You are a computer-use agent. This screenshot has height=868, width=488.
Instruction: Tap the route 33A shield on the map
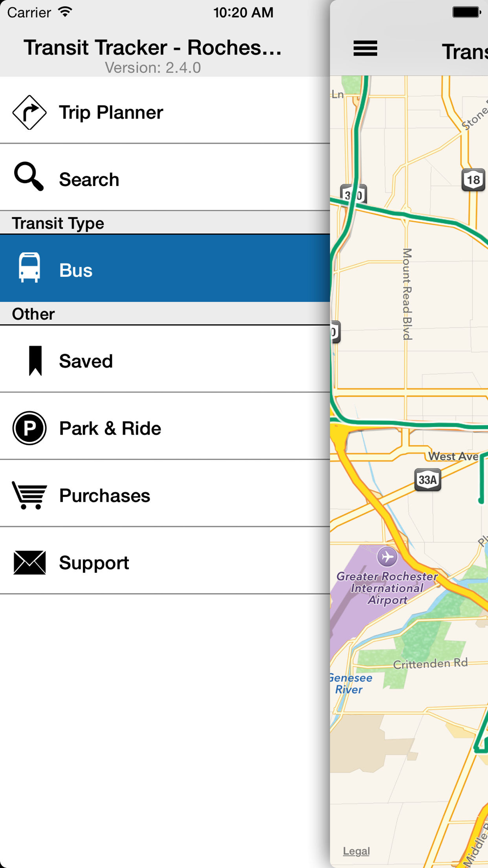click(x=427, y=479)
